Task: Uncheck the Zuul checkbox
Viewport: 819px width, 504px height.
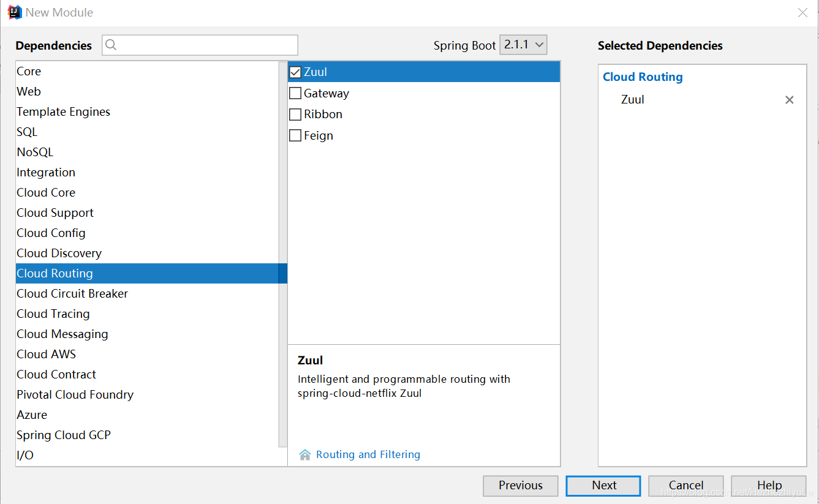Action: coord(295,72)
